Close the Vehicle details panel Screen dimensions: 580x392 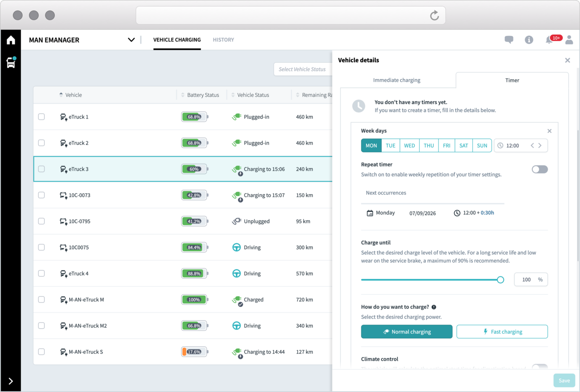pyautogui.click(x=567, y=60)
